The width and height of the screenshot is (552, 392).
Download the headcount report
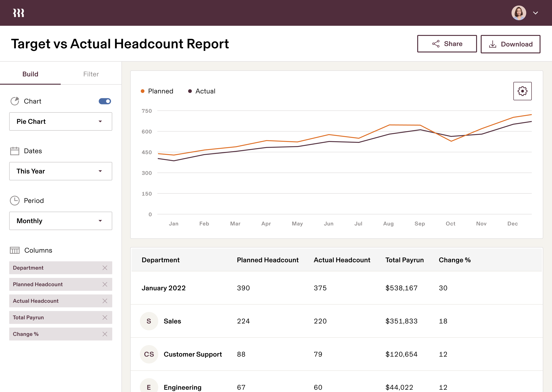pyautogui.click(x=511, y=44)
